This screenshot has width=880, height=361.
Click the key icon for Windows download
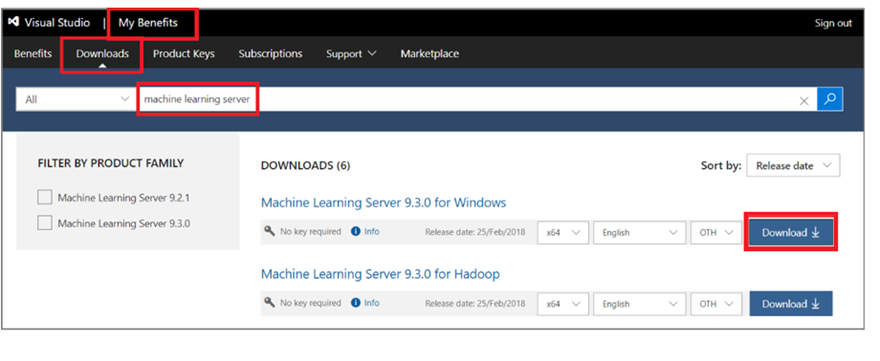pyautogui.click(x=269, y=231)
